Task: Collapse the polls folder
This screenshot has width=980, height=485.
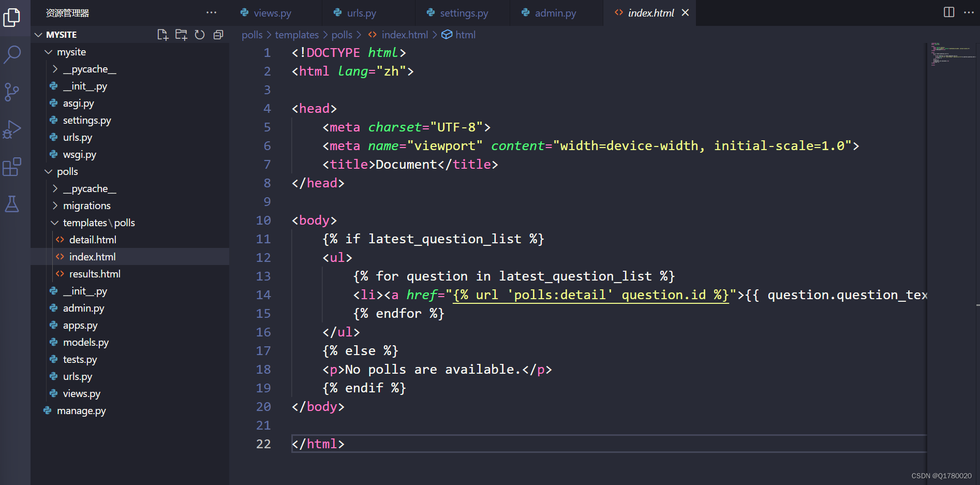Action: pos(130,171)
